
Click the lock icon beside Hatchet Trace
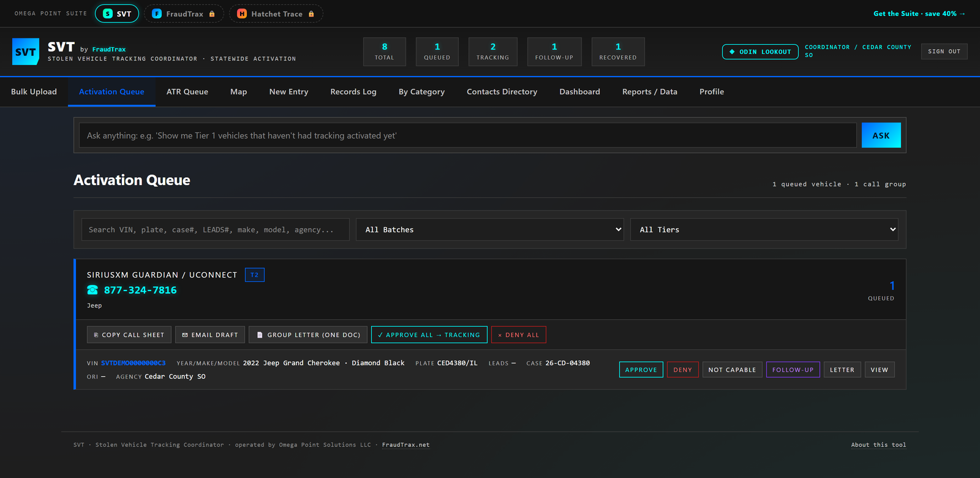pos(311,13)
